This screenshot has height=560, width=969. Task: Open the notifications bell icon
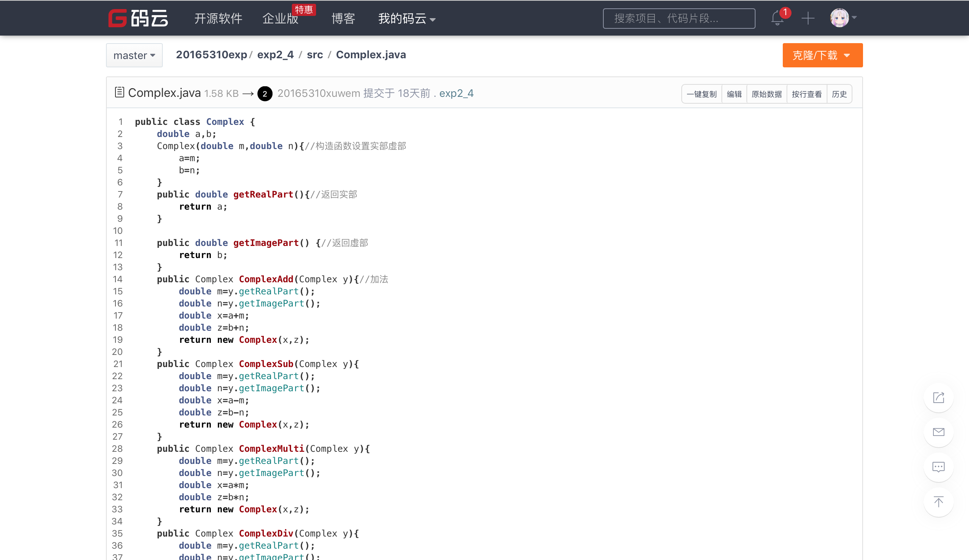pyautogui.click(x=777, y=18)
